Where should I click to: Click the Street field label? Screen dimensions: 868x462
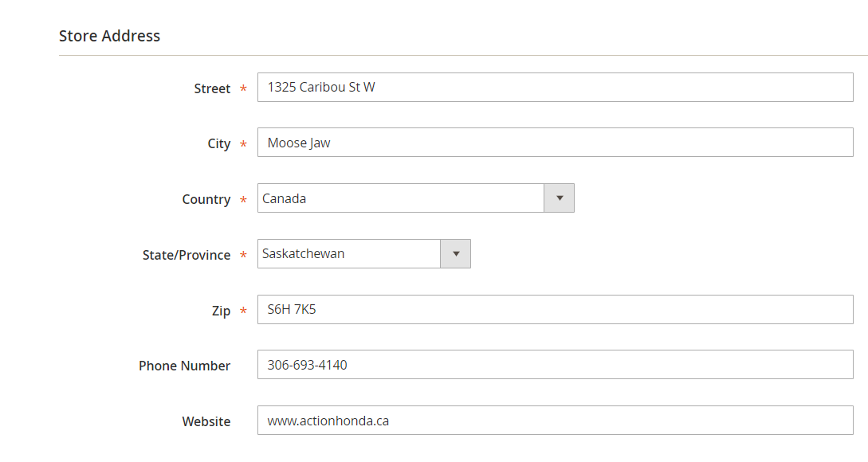tap(212, 88)
